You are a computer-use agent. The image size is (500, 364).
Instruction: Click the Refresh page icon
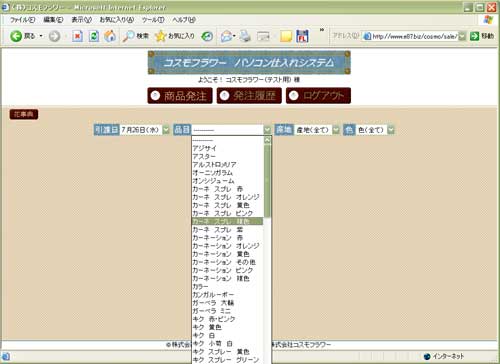click(94, 36)
